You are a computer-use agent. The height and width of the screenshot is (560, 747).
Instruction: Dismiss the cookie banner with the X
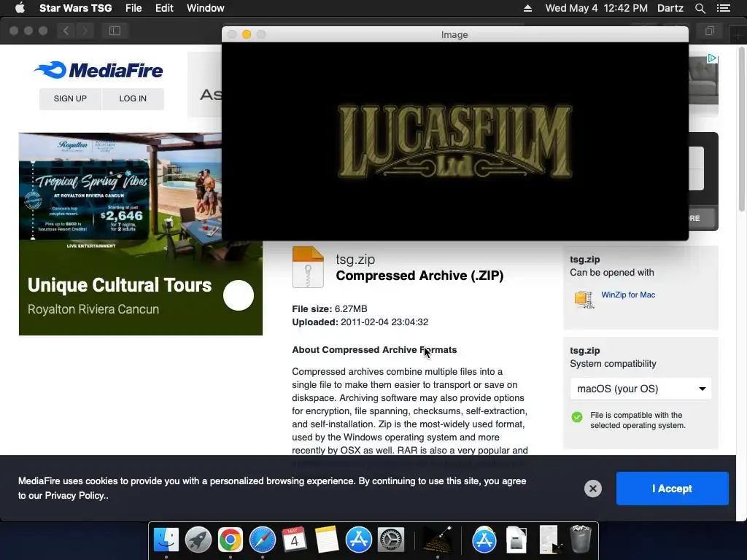coord(592,489)
